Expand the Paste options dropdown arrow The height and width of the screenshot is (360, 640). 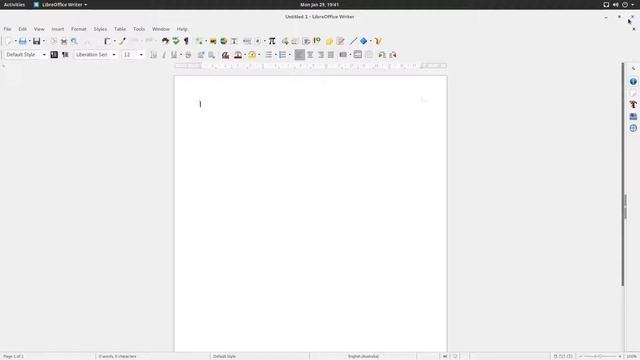point(115,41)
